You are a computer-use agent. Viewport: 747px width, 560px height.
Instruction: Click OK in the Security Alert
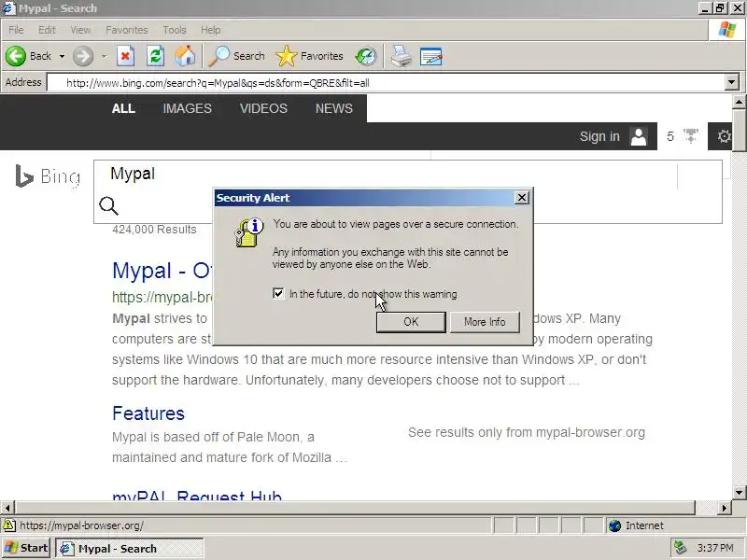point(411,322)
